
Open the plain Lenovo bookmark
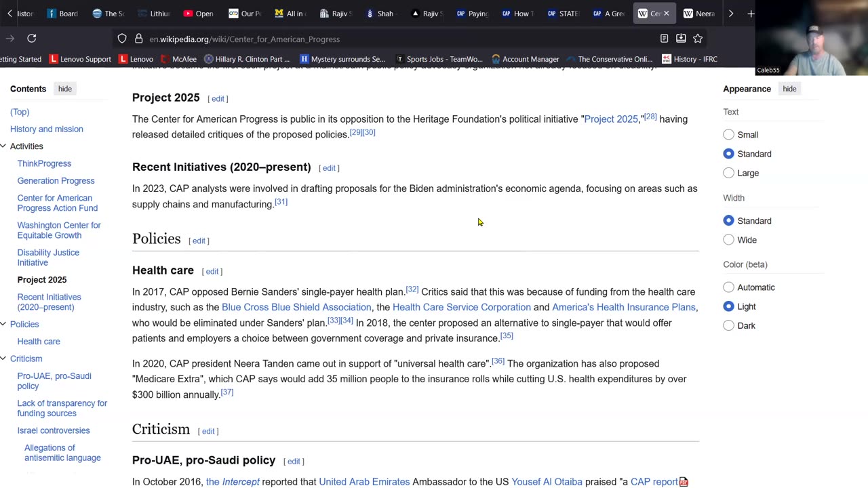click(x=136, y=59)
